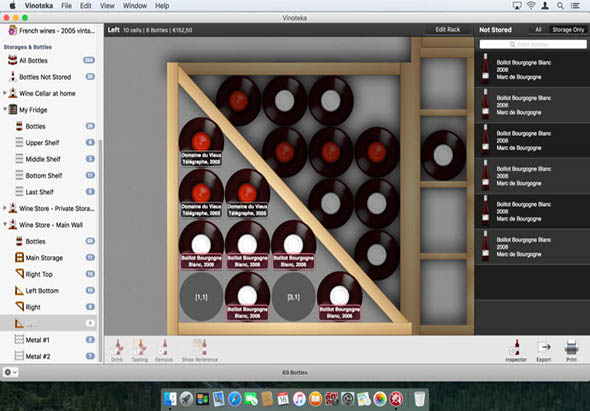Open the Inspector panel icon
Image resolution: width=590 pixels, height=411 pixels.
point(515,350)
